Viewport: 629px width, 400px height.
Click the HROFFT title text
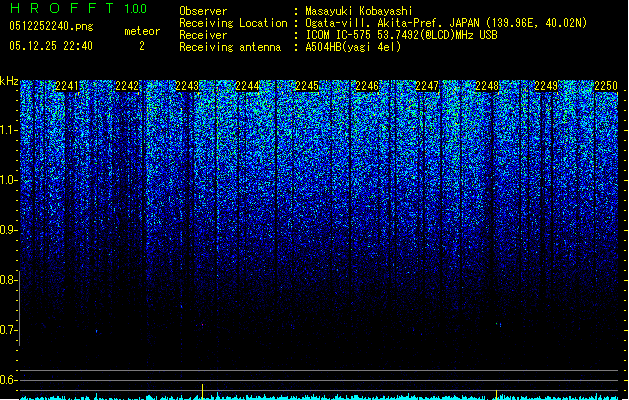62,8
